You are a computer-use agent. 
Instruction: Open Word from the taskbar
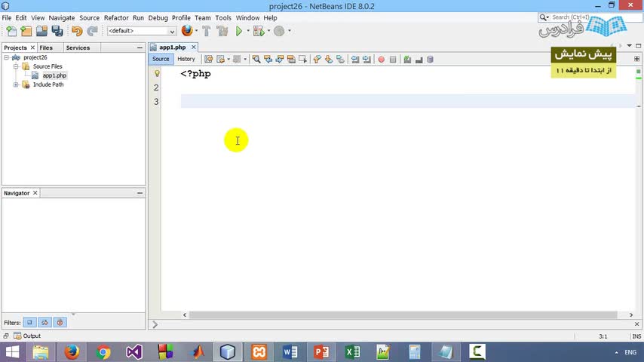tap(290, 352)
